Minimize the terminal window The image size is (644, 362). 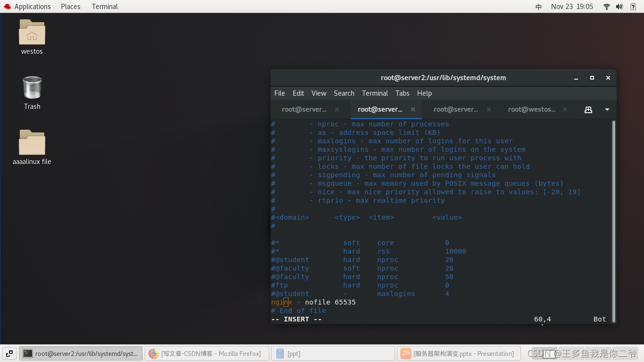click(x=576, y=78)
